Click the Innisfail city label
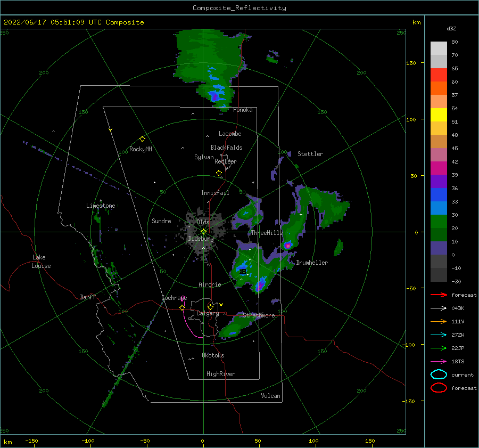The height and width of the screenshot is (448, 479). [215, 193]
